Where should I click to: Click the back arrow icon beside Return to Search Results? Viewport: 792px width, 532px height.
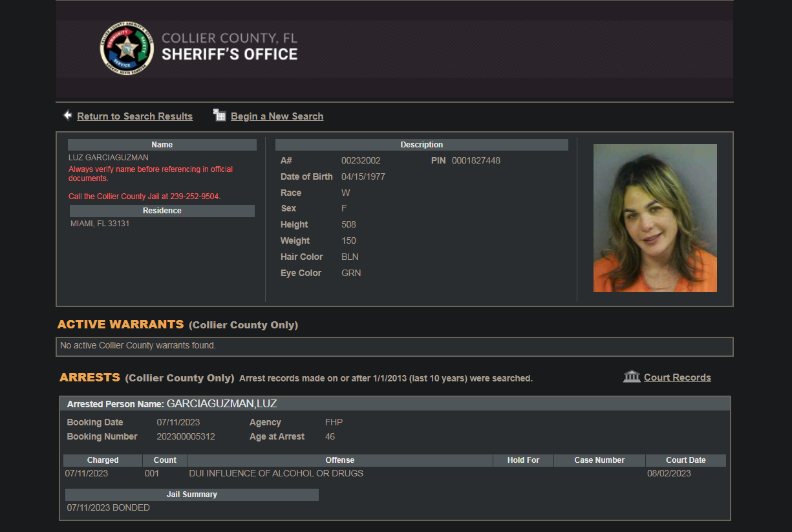67,116
